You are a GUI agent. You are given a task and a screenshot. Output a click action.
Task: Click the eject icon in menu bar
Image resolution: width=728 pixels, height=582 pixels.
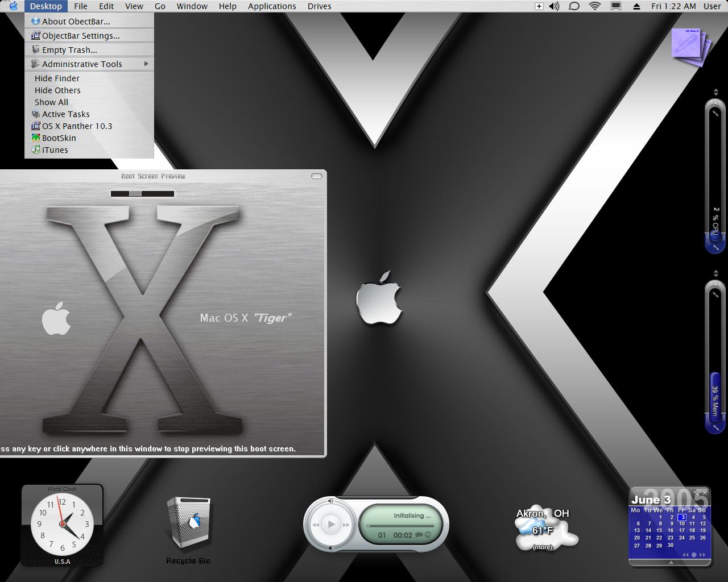pos(636,6)
